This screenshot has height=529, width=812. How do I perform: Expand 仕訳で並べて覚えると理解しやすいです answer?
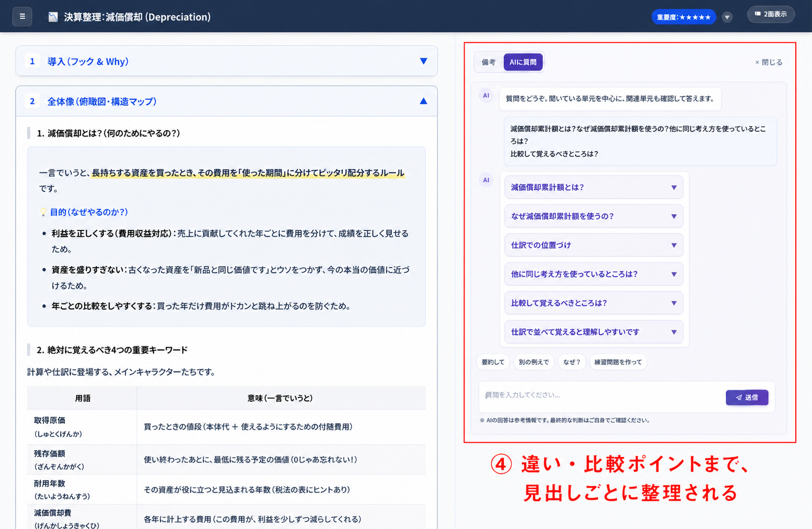tap(594, 332)
